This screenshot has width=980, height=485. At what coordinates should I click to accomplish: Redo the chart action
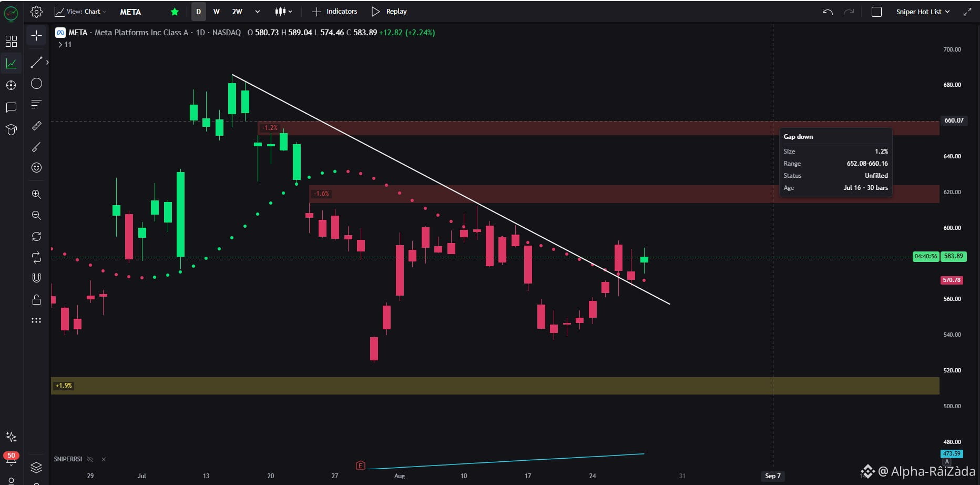[x=849, y=12]
